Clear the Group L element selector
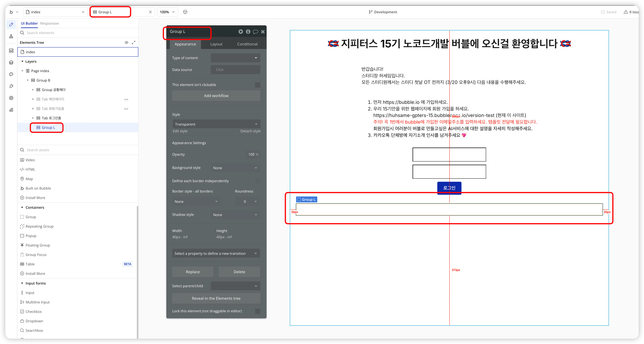Screen dimensions: 644x344 pos(150,12)
